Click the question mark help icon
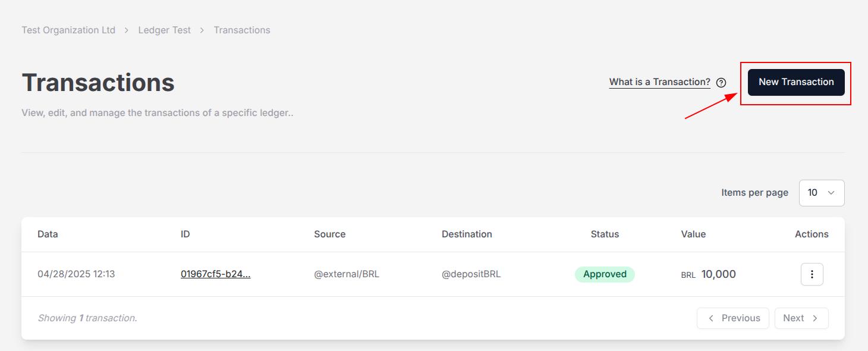The height and width of the screenshot is (351, 868). (x=721, y=83)
